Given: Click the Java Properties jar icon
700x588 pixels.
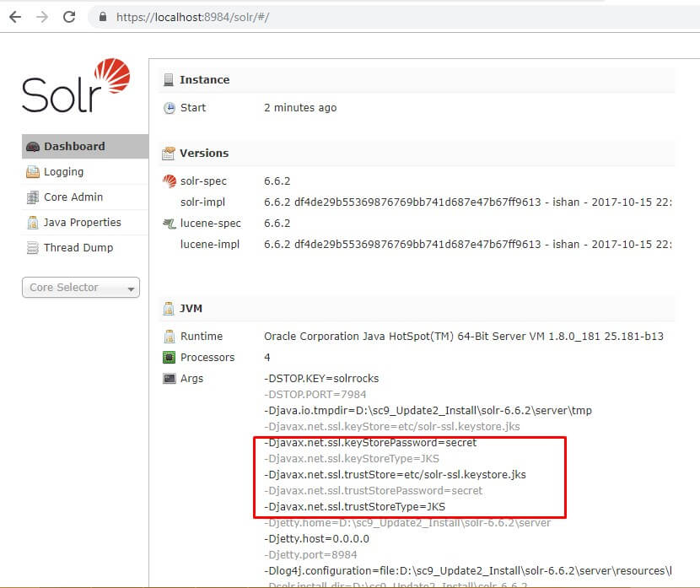Looking at the screenshot, I should tap(33, 223).
